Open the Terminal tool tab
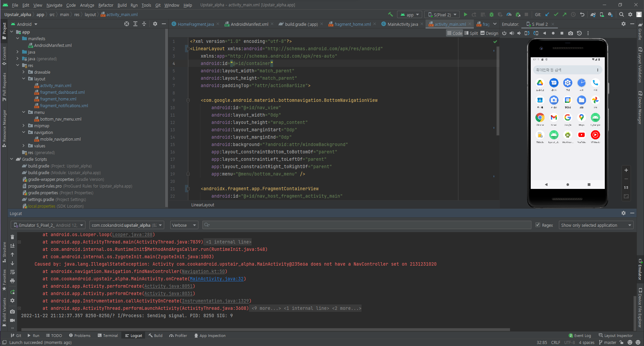644x346 pixels. click(x=108, y=335)
